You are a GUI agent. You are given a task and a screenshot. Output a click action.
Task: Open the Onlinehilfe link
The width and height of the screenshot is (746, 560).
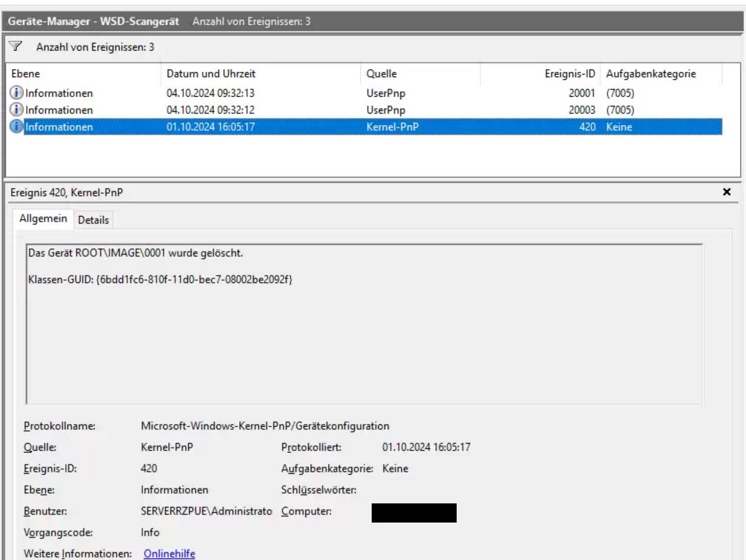170,553
